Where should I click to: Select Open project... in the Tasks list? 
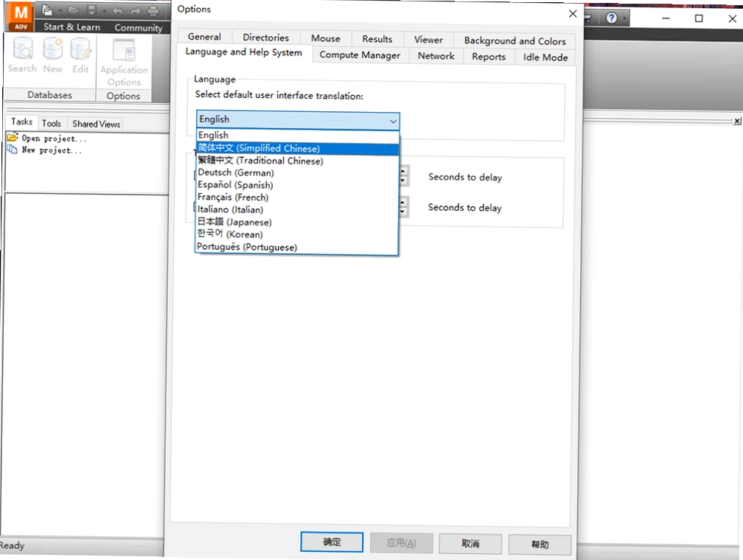(x=47, y=139)
